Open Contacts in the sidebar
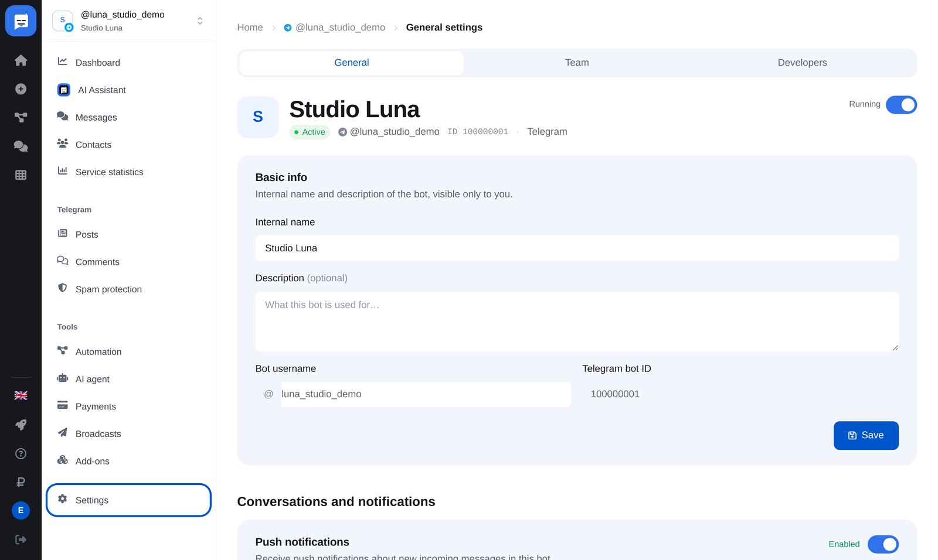The image size is (938, 560). point(128,145)
